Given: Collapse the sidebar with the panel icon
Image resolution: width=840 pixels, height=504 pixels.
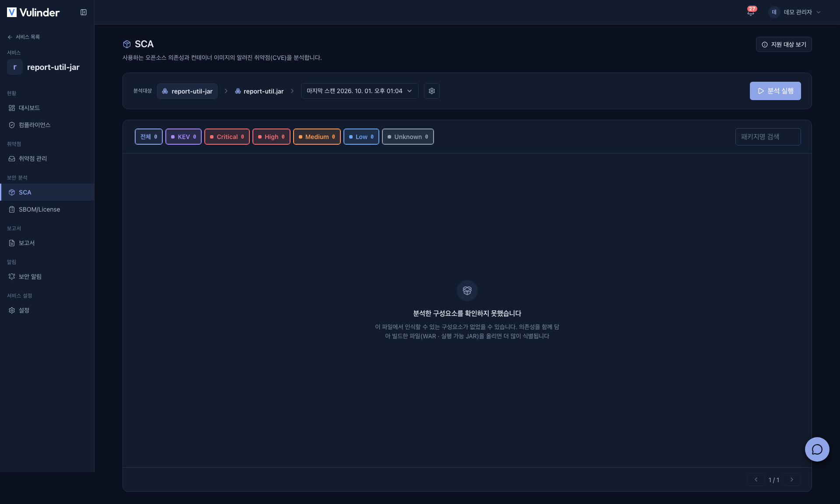Looking at the screenshot, I should click(84, 12).
